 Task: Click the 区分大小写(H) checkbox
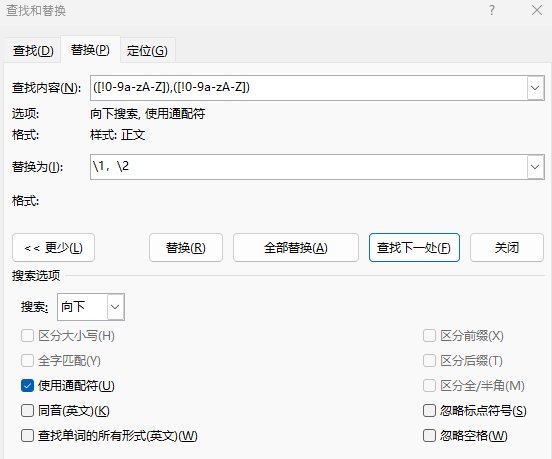(27, 336)
